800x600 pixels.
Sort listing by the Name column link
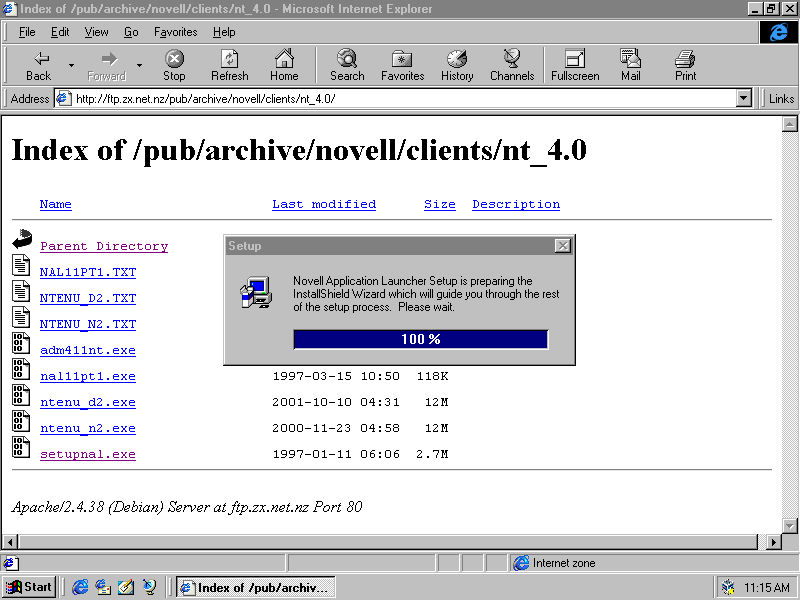(56, 204)
